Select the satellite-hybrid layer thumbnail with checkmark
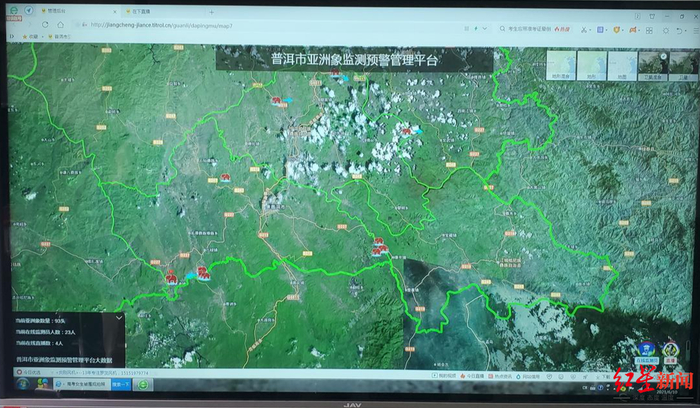Viewport: 700px width, 408px height. [653, 66]
